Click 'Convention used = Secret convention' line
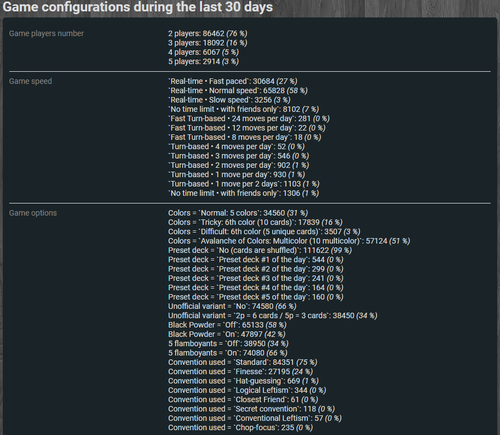This screenshot has width=500, height=435. 251,409
